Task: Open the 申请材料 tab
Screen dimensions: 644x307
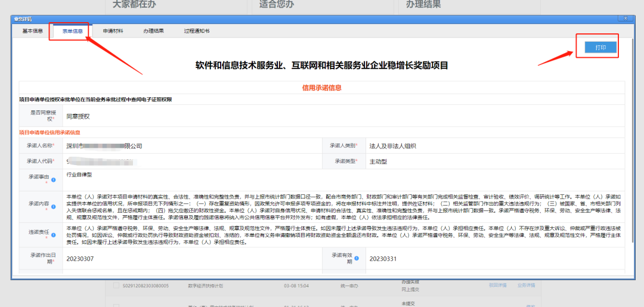Action: click(x=113, y=31)
